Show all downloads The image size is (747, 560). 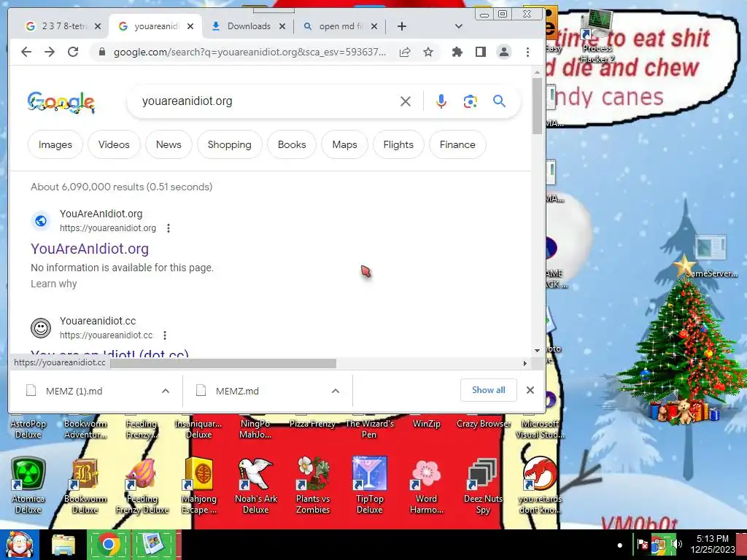pos(488,390)
